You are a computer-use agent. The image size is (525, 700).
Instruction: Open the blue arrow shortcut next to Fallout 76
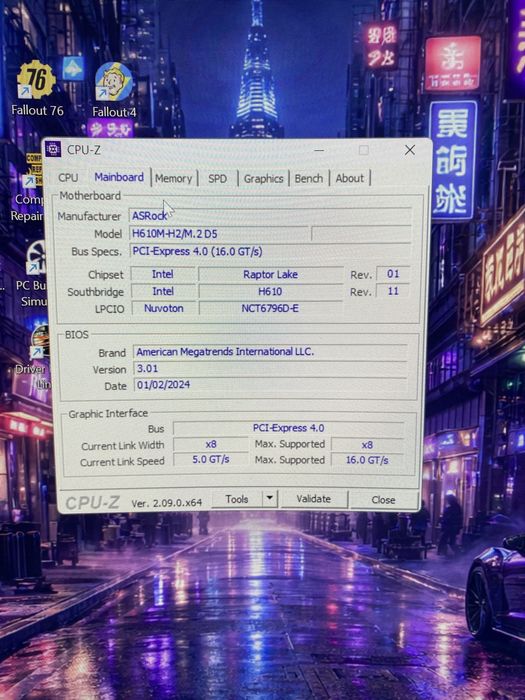coord(73,68)
